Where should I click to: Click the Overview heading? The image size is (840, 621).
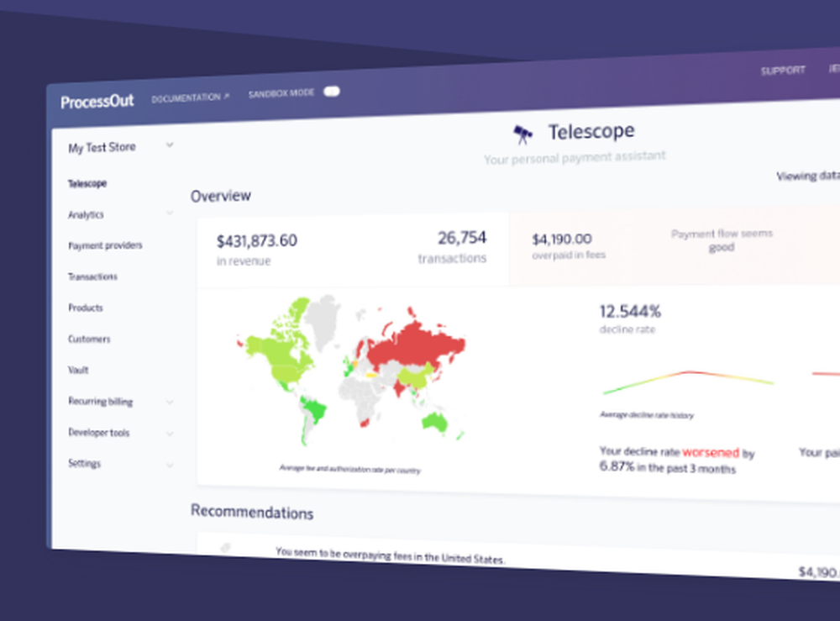click(x=221, y=196)
